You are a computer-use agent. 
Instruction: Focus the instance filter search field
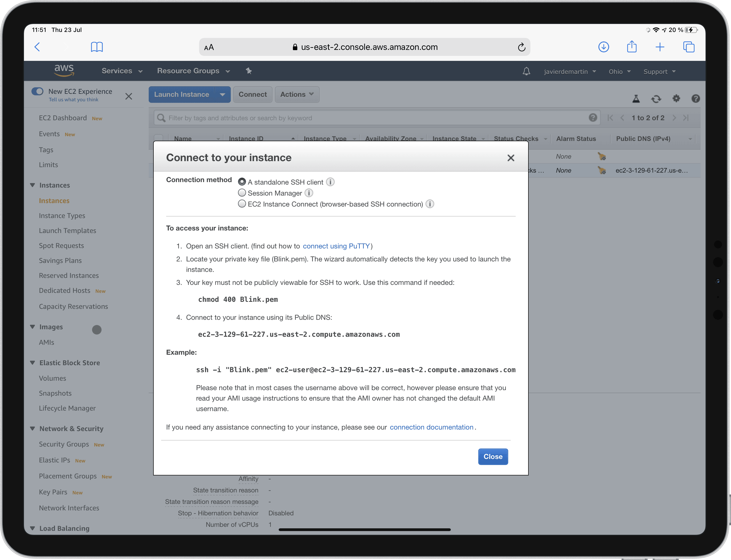point(377,118)
